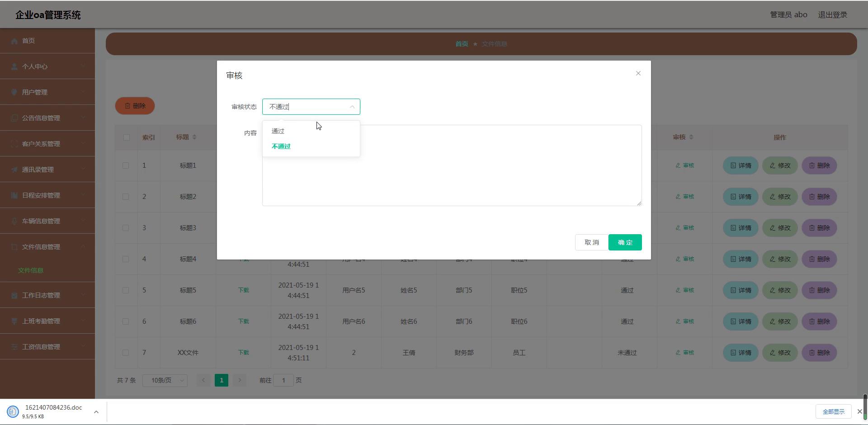Choose 通过 from the dropdown list
Viewport: 868px width, 425px height.
tap(278, 131)
